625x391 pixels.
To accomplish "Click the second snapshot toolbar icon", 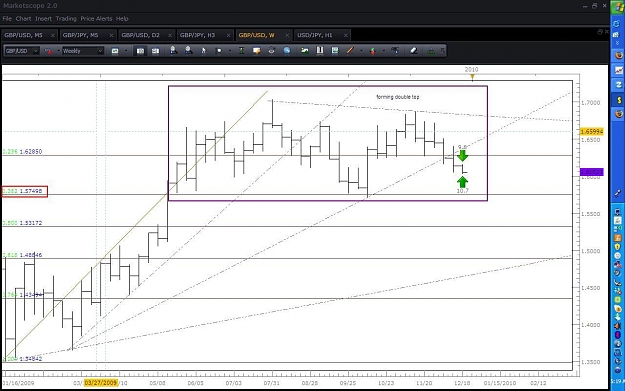I will pyautogui.click(x=155, y=51).
